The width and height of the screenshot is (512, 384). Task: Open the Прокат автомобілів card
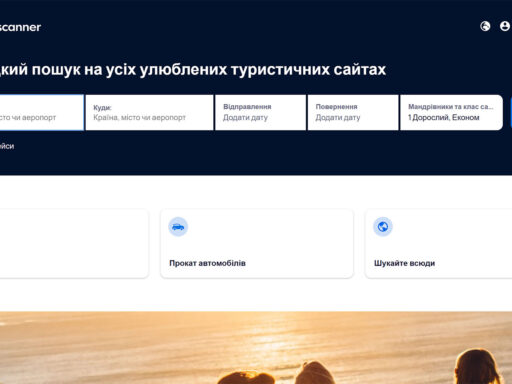tap(257, 244)
